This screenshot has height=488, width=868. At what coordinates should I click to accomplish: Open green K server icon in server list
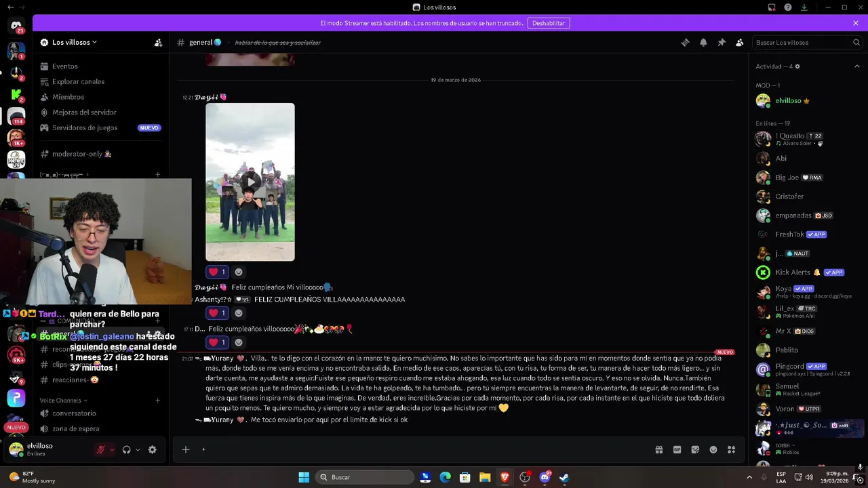coord(16,94)
